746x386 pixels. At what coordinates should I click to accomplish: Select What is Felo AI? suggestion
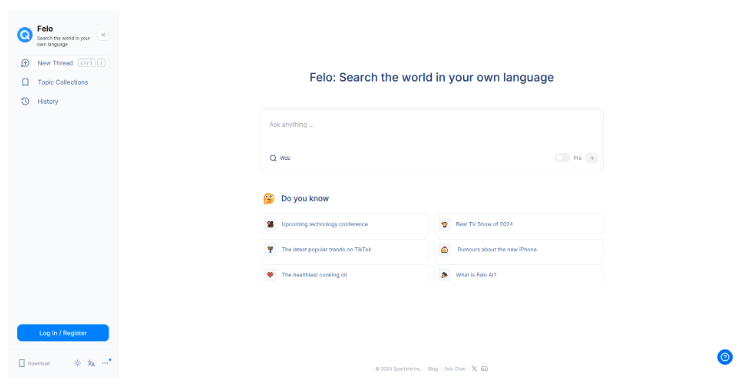click(519, 275)
